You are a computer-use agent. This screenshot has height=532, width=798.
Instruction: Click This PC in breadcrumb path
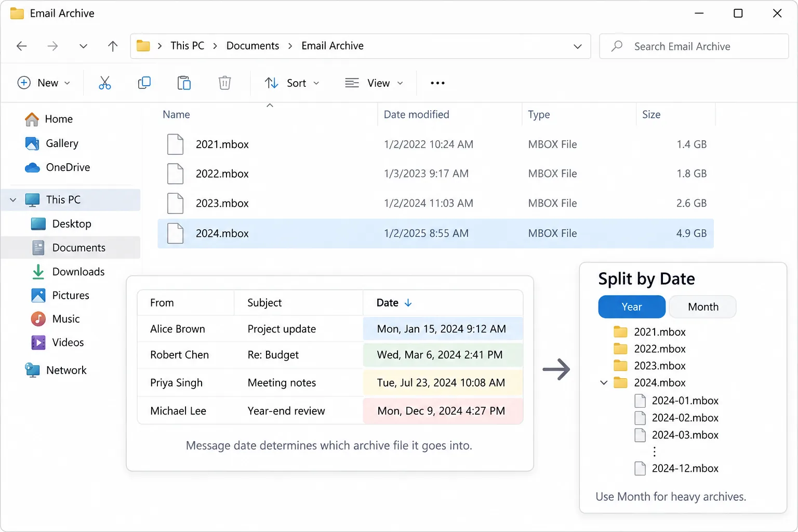(188, 46)
